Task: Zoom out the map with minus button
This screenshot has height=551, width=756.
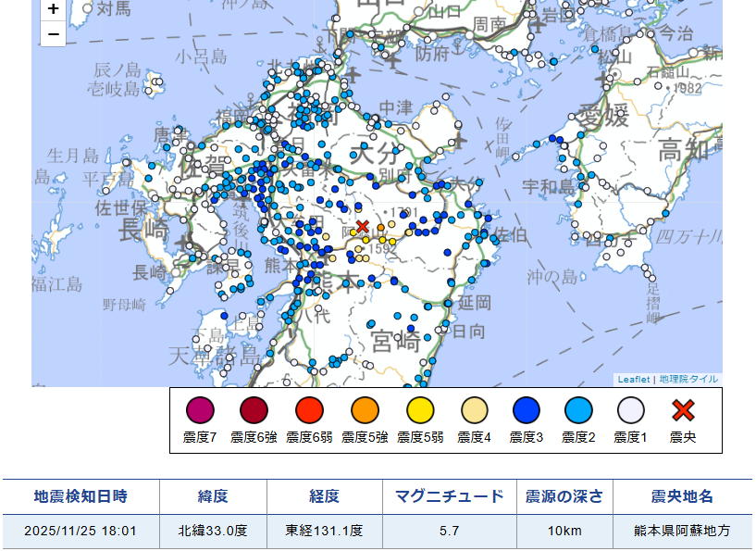Action: [x=53, y=34]
